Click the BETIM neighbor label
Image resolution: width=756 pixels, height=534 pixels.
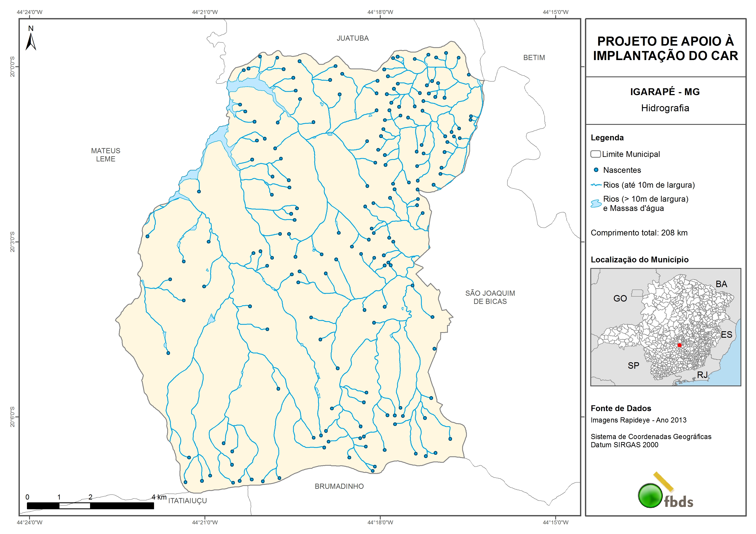[x=534, y=58]
